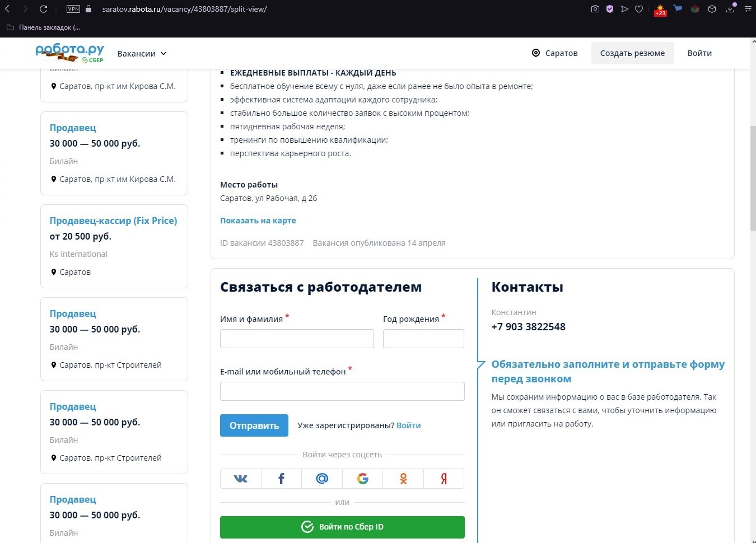The height and width of the screenshot is (543, 756).
Task: Open browser easy setup menu icon
Action: [748, 9]
